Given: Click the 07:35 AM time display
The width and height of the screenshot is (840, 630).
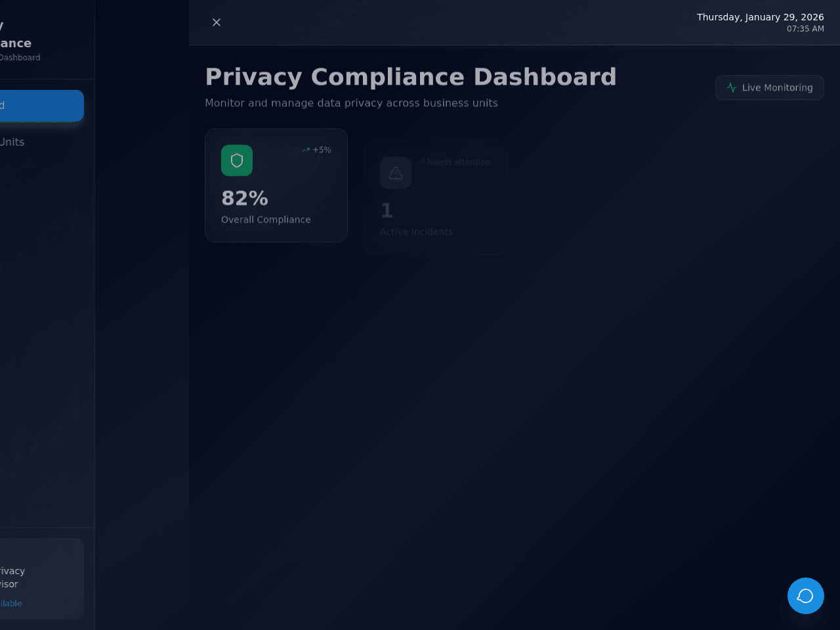Looking at the screenshot, I should (x=805, y=29).
